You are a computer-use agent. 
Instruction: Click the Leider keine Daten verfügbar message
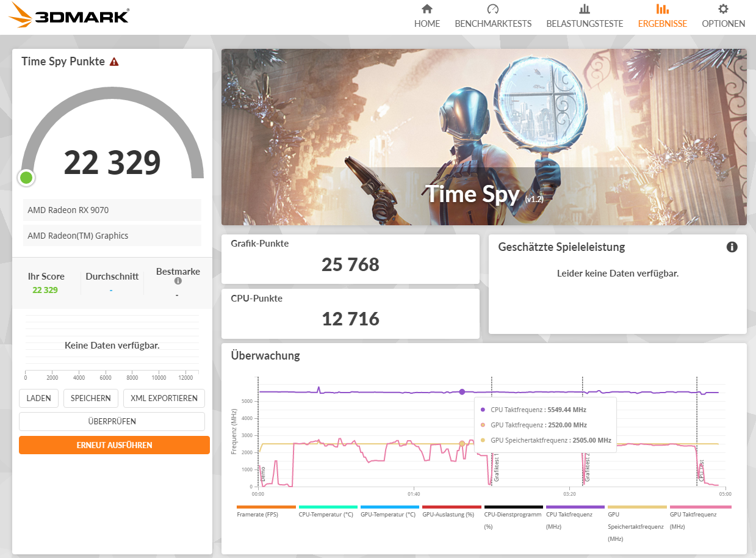[617, 274]
